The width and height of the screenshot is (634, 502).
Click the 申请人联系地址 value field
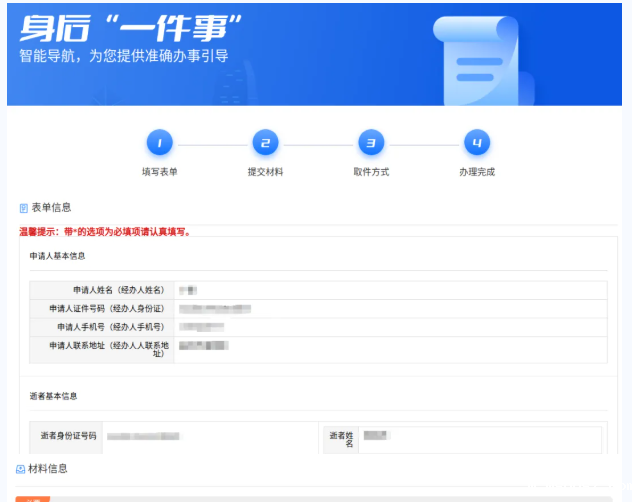[390, 349]
